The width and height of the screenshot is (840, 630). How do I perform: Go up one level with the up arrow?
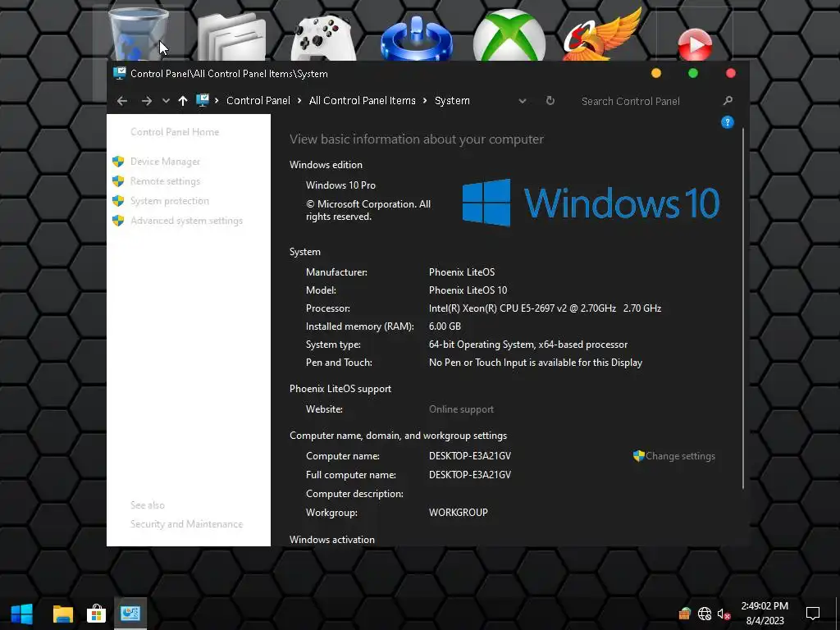point(183,101)
